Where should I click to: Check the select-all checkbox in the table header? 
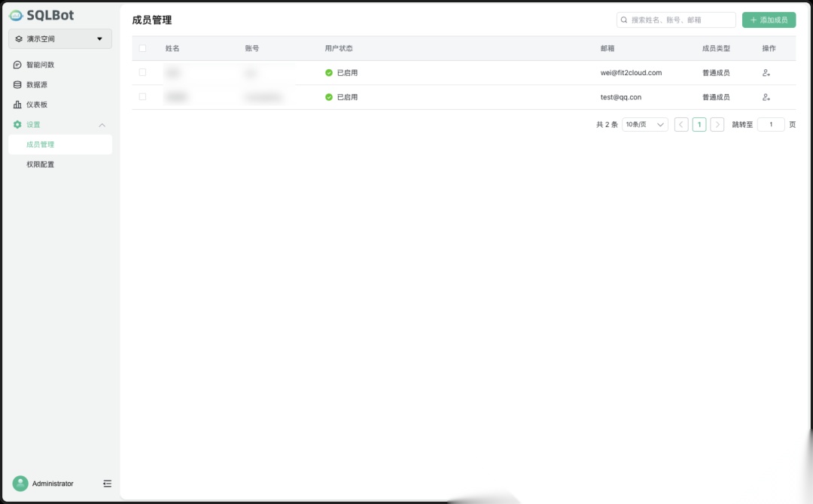pyautogui.click(x=142, y=47)
